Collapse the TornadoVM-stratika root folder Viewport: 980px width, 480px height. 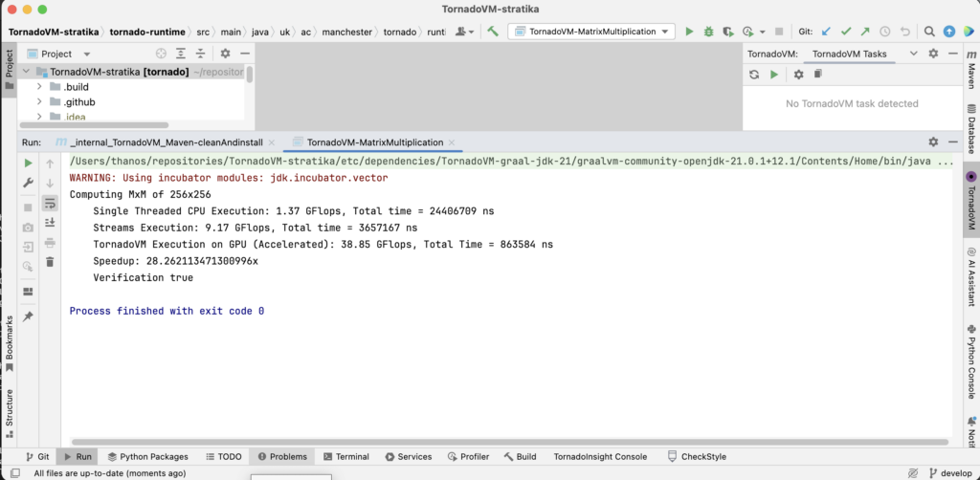pos(26,72)
